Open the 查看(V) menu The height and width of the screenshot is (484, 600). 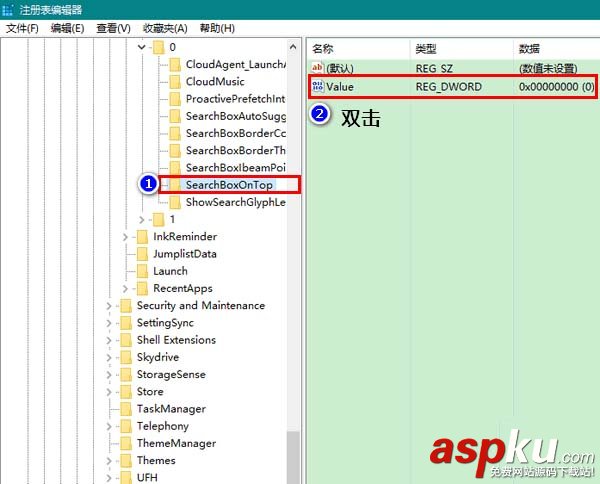pyautogui.click(x=113, y=28)
